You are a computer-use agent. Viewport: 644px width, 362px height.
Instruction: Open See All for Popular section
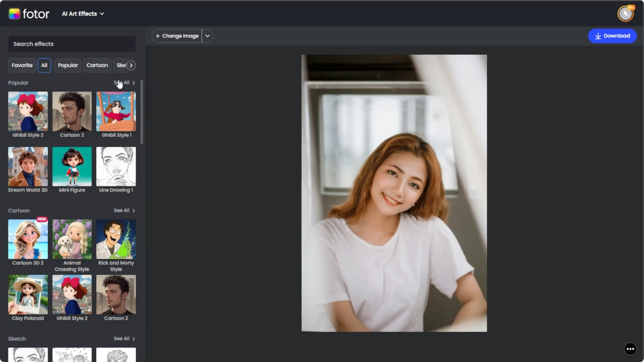point(124,83)
